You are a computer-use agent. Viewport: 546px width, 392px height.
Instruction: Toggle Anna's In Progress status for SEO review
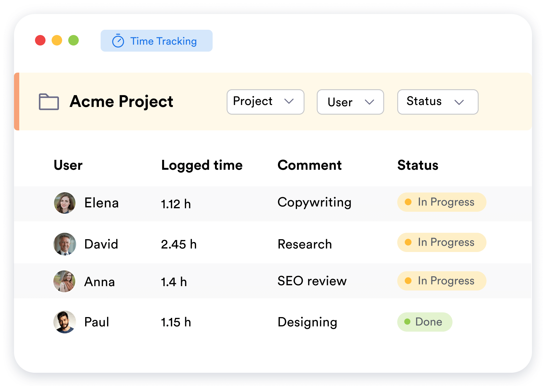(x=442, y=281)
